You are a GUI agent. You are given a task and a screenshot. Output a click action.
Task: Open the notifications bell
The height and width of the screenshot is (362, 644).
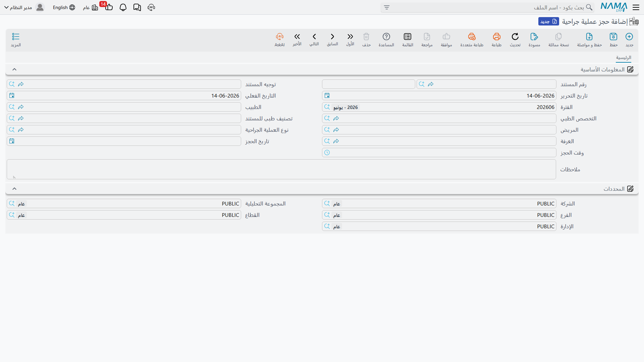coord(123,7)
